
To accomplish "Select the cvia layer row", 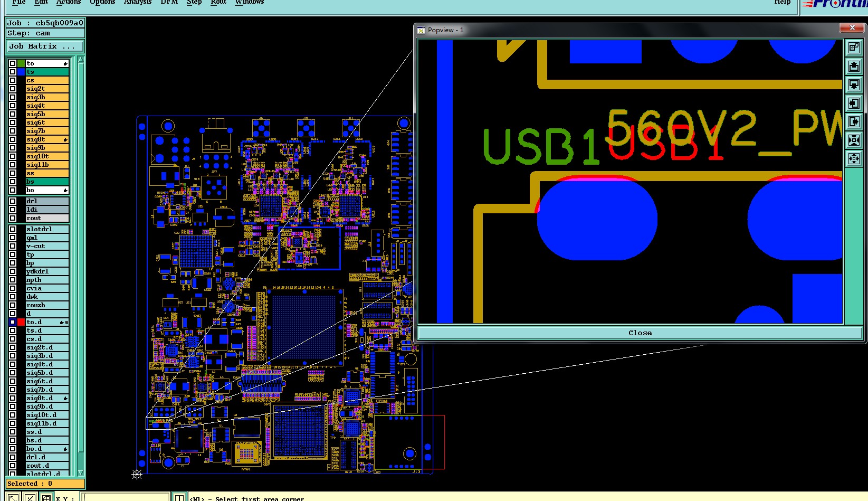I will pos(47,288).
